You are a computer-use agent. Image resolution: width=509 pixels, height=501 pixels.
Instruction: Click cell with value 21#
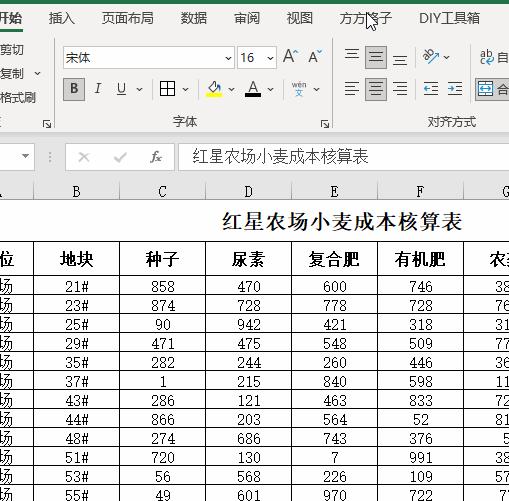click(x=76, y=286)
